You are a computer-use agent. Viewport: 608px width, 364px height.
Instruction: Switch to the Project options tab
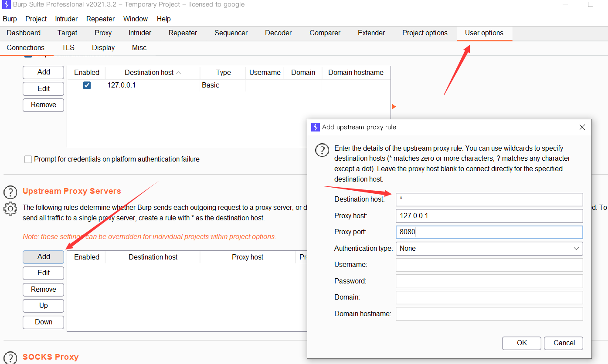point(425,33)
